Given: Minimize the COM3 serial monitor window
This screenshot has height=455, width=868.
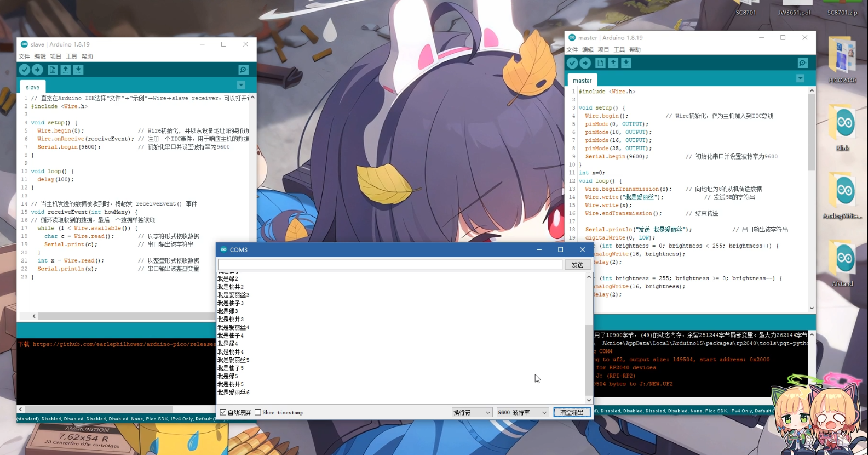Looking at the screenshot, I should [539, 249].
